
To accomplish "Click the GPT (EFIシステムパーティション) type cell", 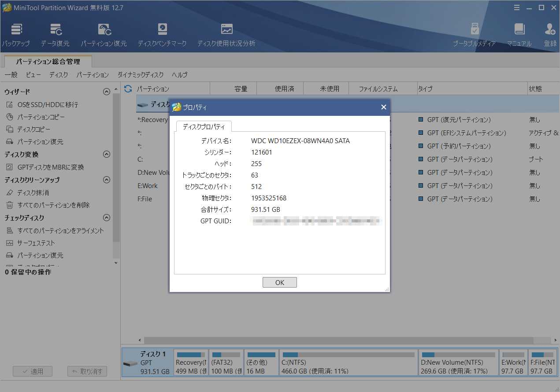I will tap(467, 133).
